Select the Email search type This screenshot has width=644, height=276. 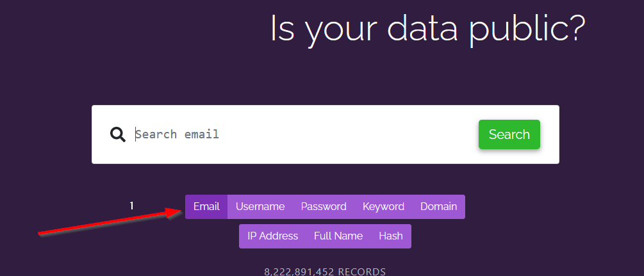(206, 207)
